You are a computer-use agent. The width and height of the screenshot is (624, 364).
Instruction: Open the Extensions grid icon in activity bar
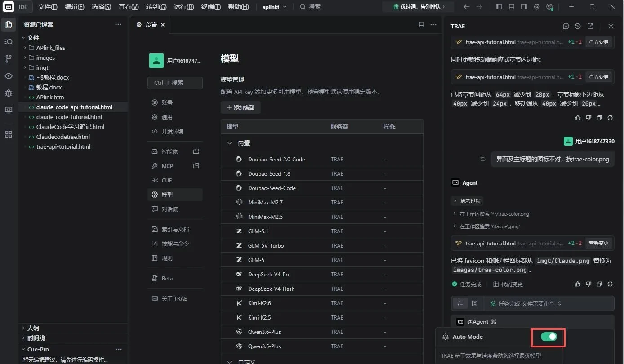coord(9,134)
